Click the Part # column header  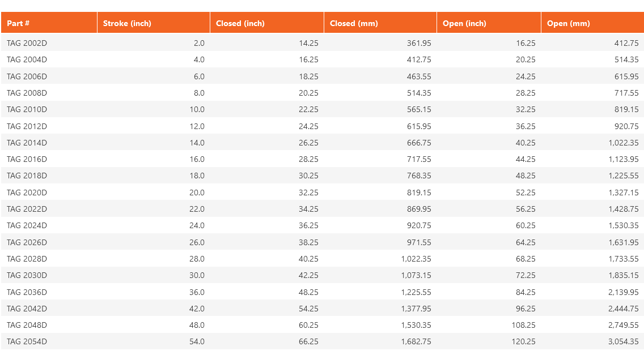point(18,23)
